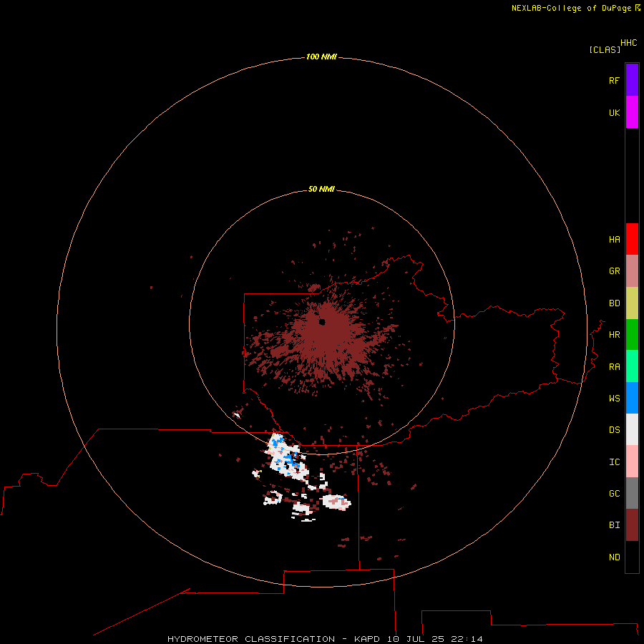Click the GC legend label
This screenshot has width=644, height=644.
click(614, 494)
